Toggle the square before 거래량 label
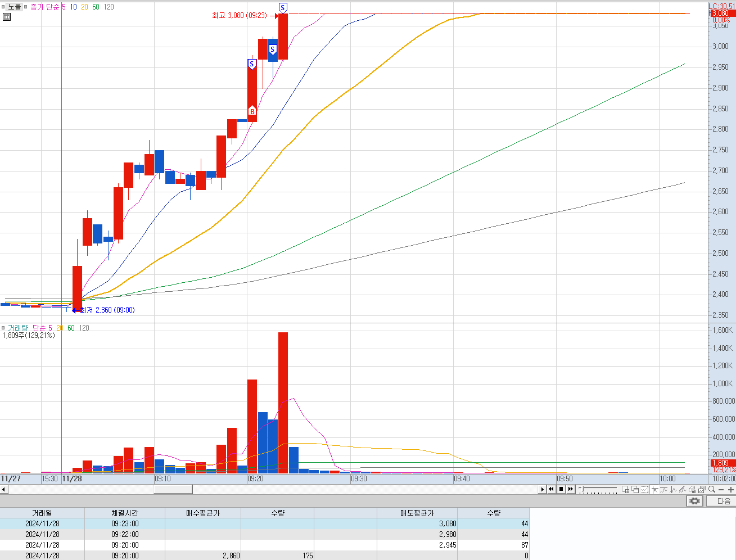 click(3, 328)
